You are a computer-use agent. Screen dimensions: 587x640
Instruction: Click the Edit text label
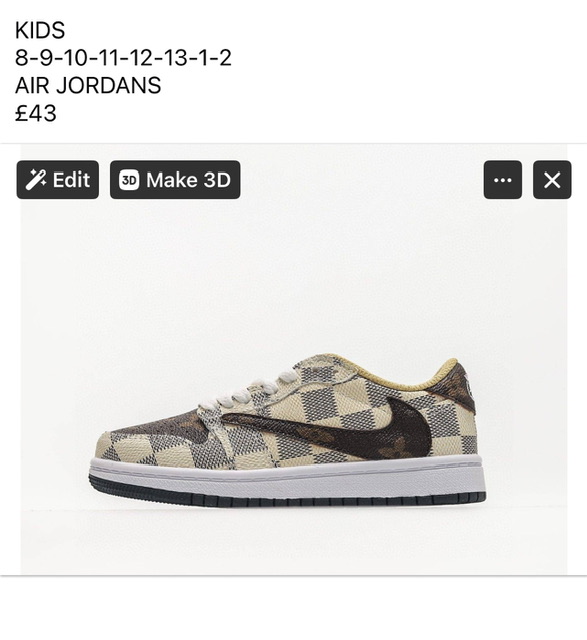pos(71,180)
